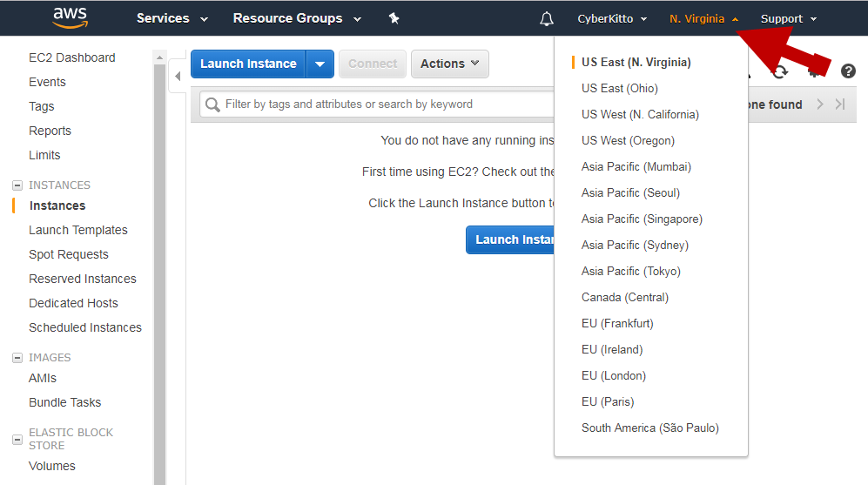This screenshot has width=868, height=485.
Task: Click the disabled Connect button
Action: tap(373, 64)
